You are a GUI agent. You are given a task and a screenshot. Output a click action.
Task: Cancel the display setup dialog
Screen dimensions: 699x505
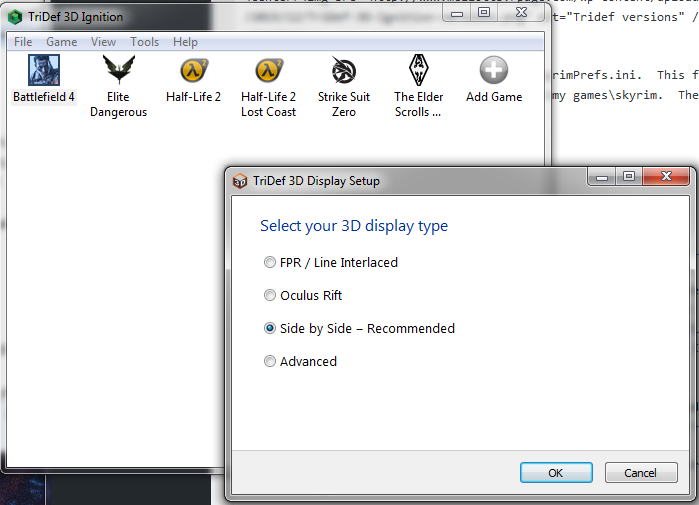click(x=641, y=472)
